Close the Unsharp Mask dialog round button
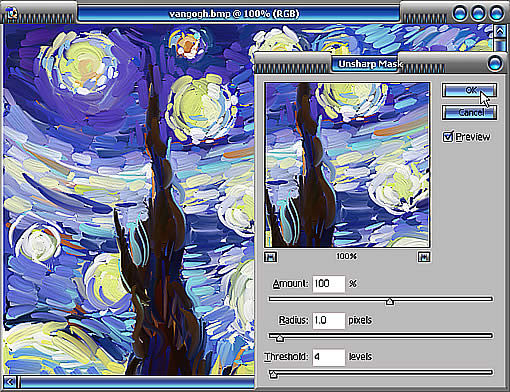This screenshot has height=392, width=510. click(495, 63)
